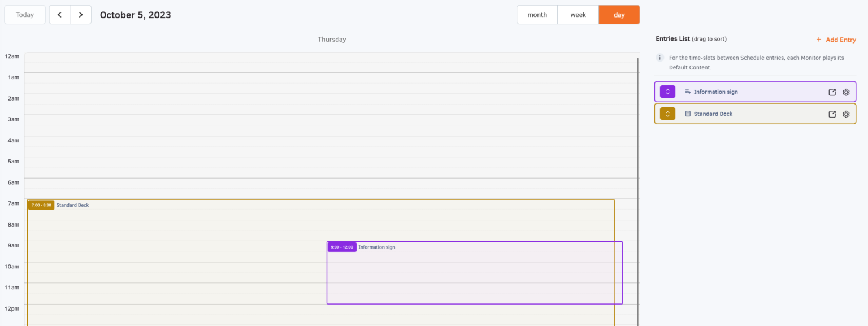Switch calendar to month view
Image resolution: width=868 pixels, height=326 pixels.
point(536,14)
